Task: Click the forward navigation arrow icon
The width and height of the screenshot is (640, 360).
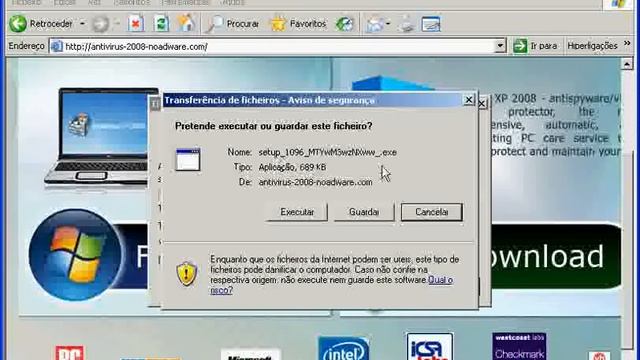Action: point(100,24)
